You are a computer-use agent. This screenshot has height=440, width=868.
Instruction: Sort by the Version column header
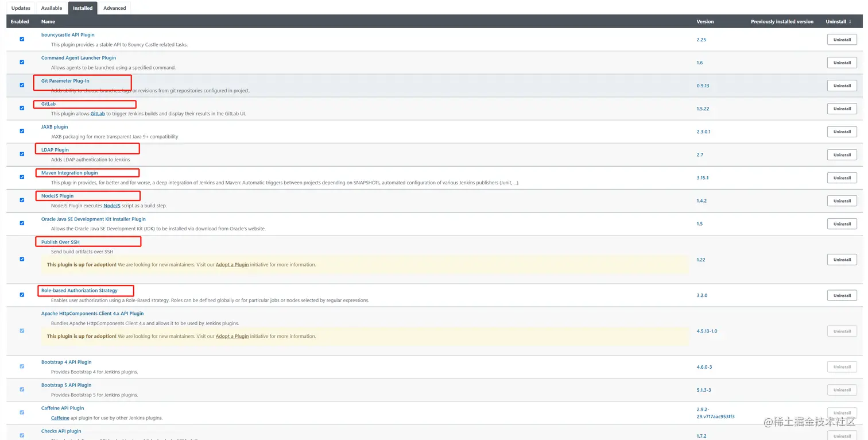coord(705,21)
